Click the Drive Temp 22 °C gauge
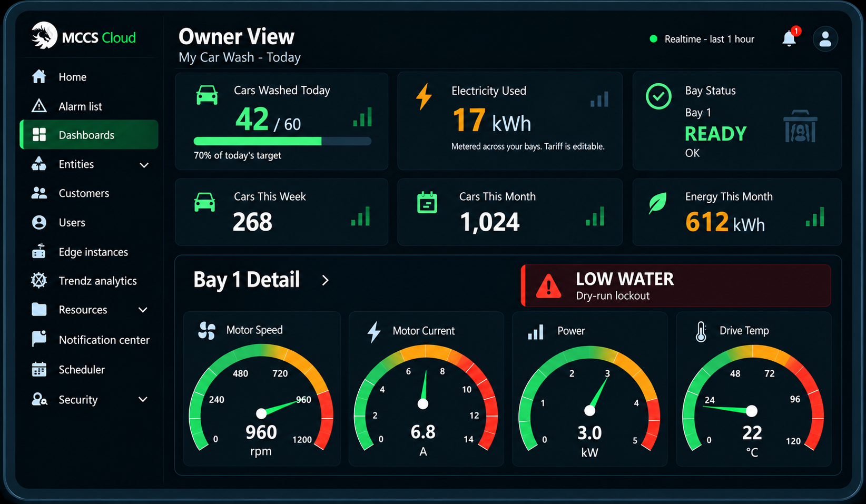Image resolution: width=866 pixels, height=504 pixels. pyautogui.click(x=753, y=399)
